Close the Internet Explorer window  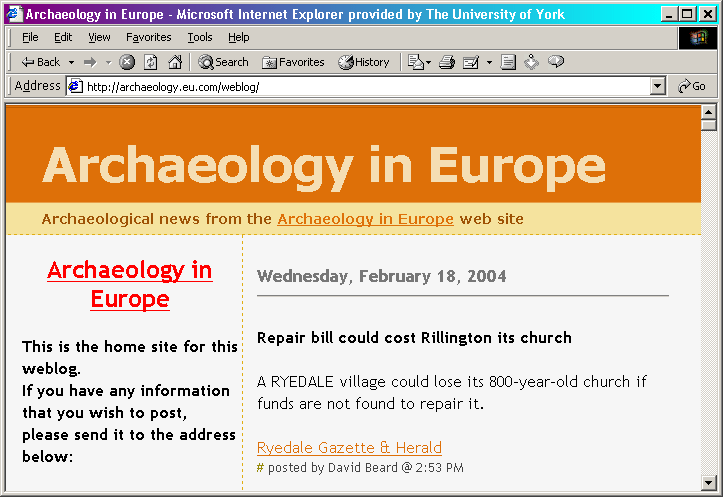(x=707, y=14)
